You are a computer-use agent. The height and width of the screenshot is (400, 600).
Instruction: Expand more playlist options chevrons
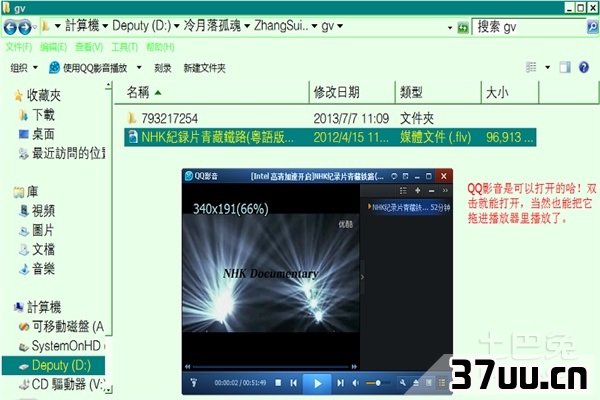click(445, 190)
